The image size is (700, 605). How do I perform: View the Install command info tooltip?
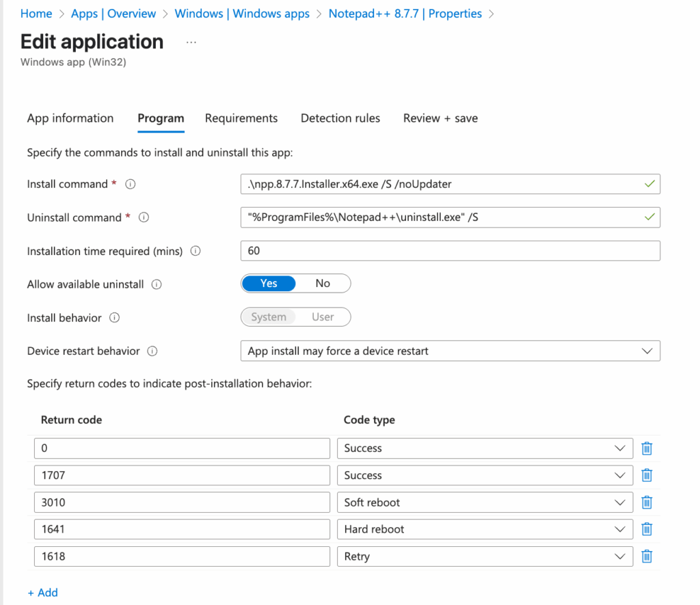click(130, 184)
